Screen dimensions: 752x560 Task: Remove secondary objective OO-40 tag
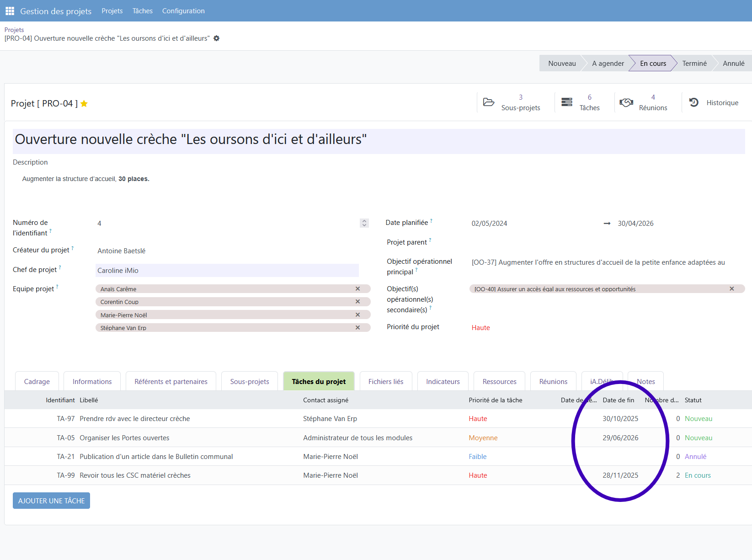[732, 289]
